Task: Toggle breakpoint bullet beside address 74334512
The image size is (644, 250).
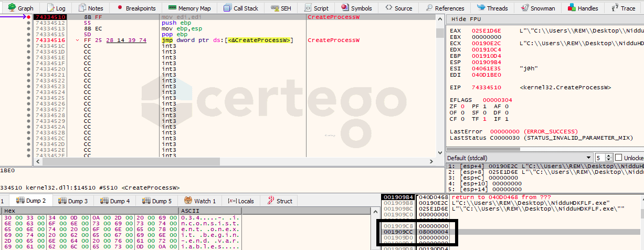Action: [x=28, y=23]
